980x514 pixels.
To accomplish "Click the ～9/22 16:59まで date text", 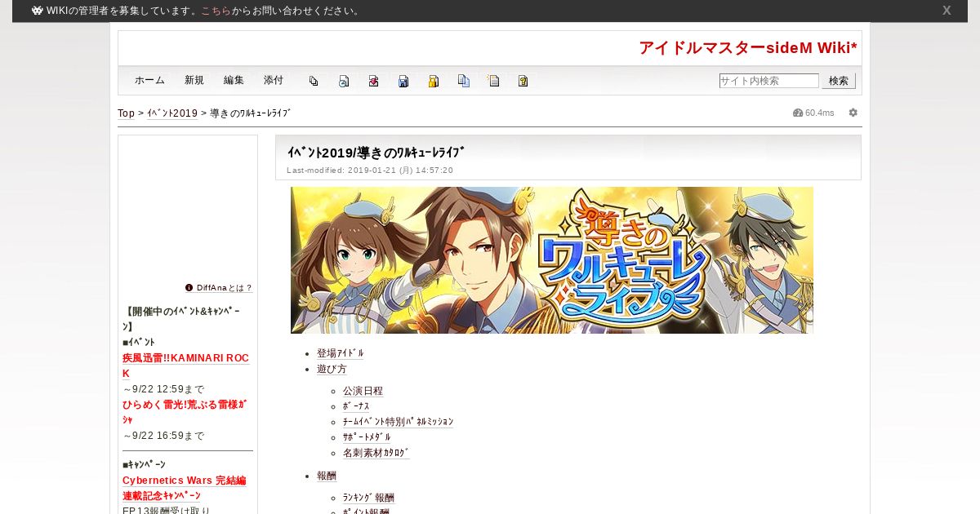I will [163, 436].
